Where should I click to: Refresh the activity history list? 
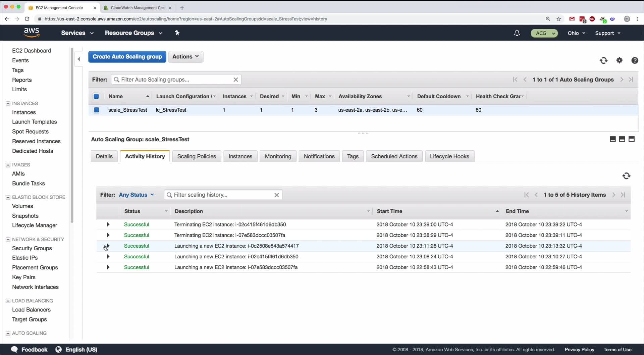tap(626, 176)
